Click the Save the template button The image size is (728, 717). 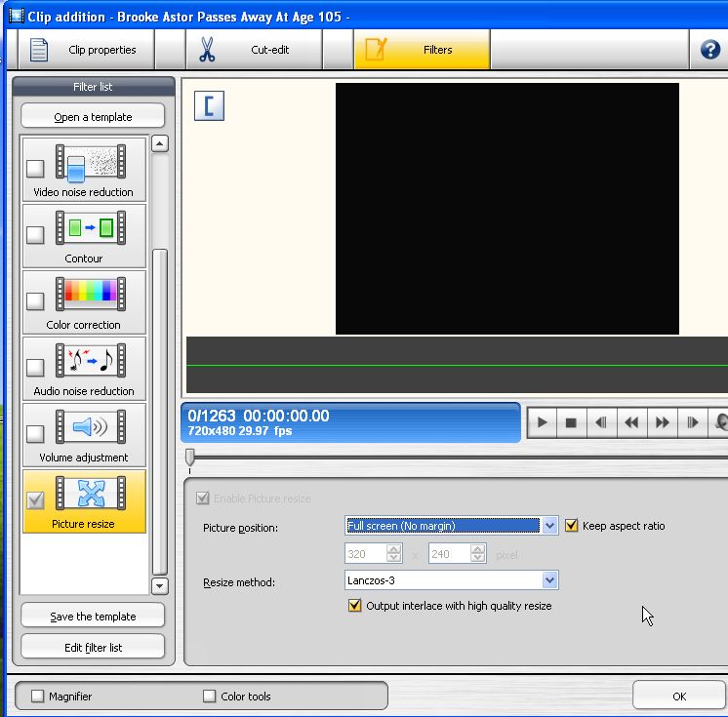(x=93, y=616)
